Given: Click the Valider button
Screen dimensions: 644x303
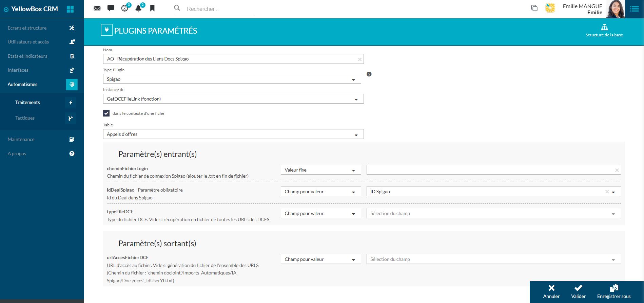Looking at the screenshot, I should [578, 292].
